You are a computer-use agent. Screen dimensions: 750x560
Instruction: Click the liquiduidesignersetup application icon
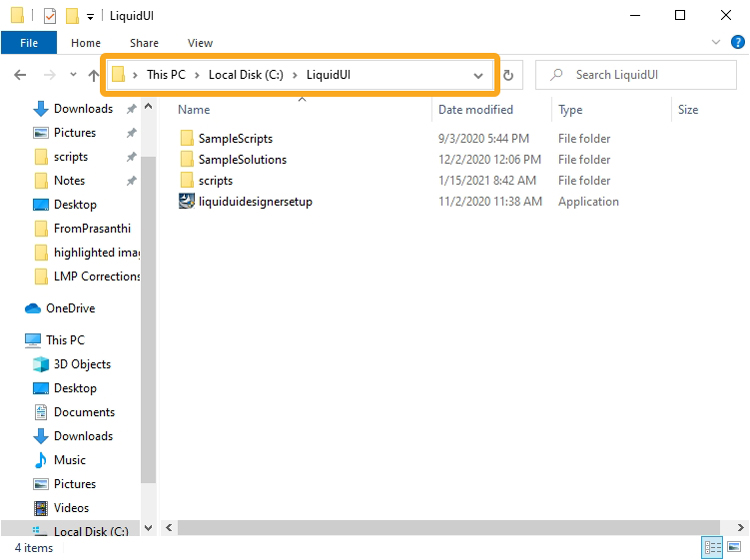click(186, 201)
